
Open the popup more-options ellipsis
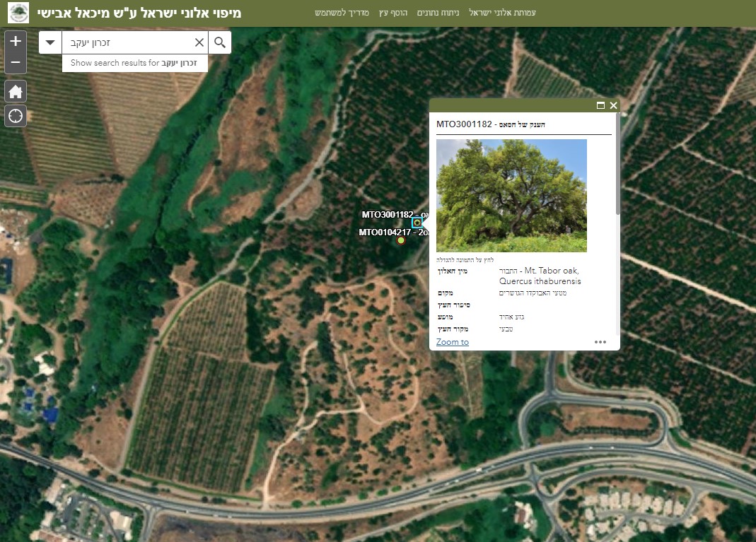(x=600, y=342)
